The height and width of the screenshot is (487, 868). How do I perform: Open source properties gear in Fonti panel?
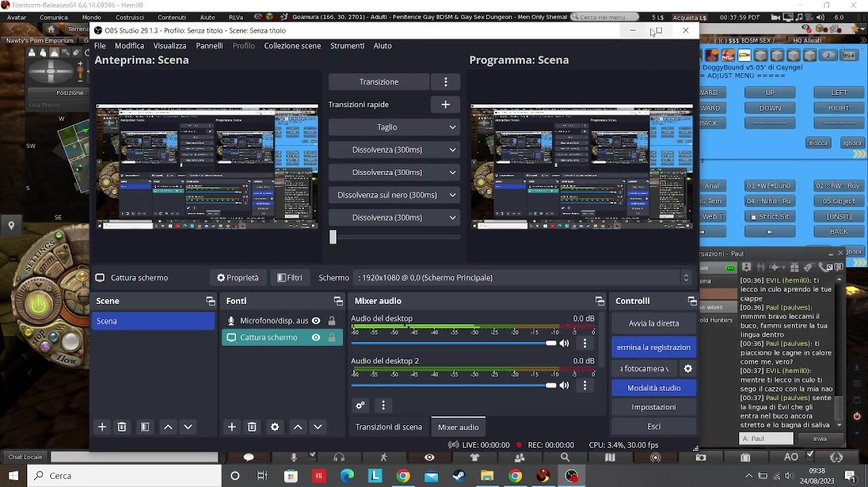[275, 427]
